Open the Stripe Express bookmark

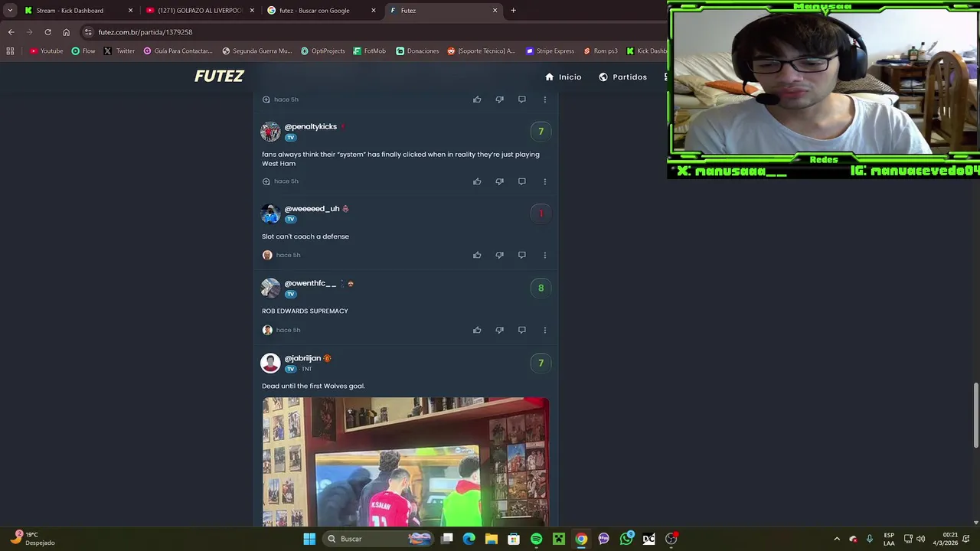coord(550,51)
